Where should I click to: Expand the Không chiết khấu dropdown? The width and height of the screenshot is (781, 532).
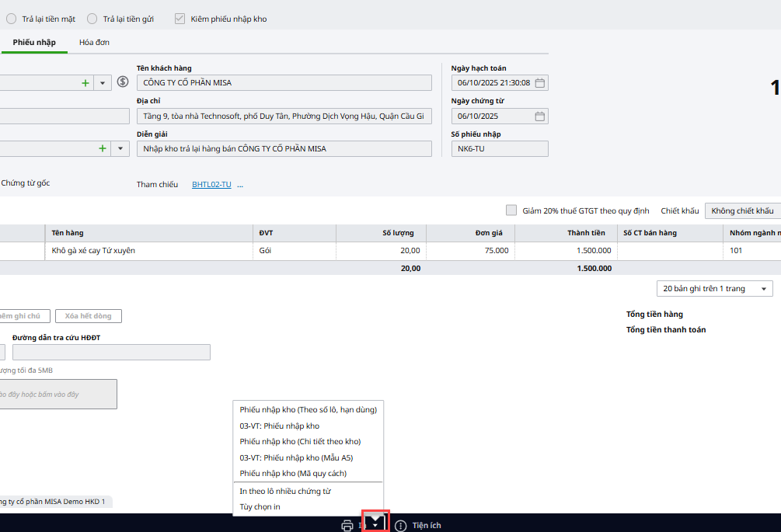[x=743, y=211]
